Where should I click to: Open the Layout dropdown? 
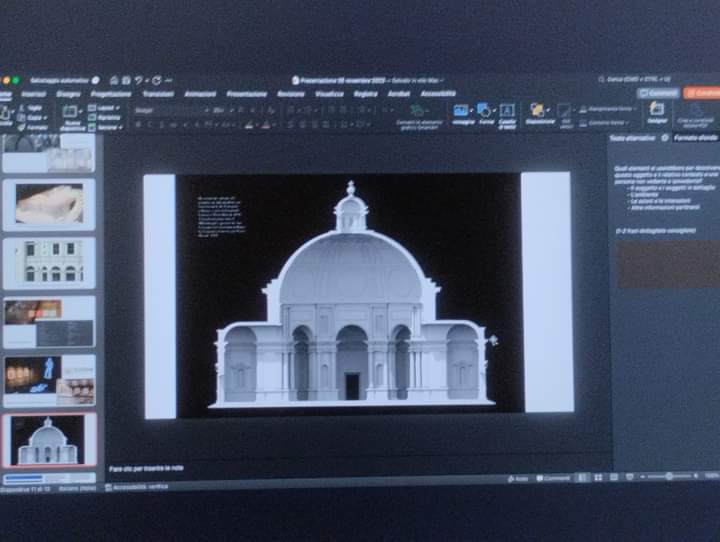[104, 108]
